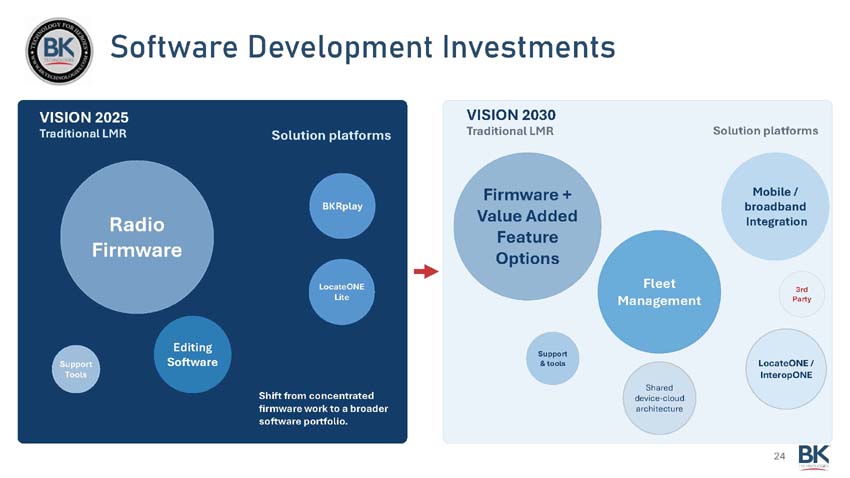This screenshot has height=478, width=850.
Task: Select the Mobile / broadband Integration circle
Action: (775, 207)
